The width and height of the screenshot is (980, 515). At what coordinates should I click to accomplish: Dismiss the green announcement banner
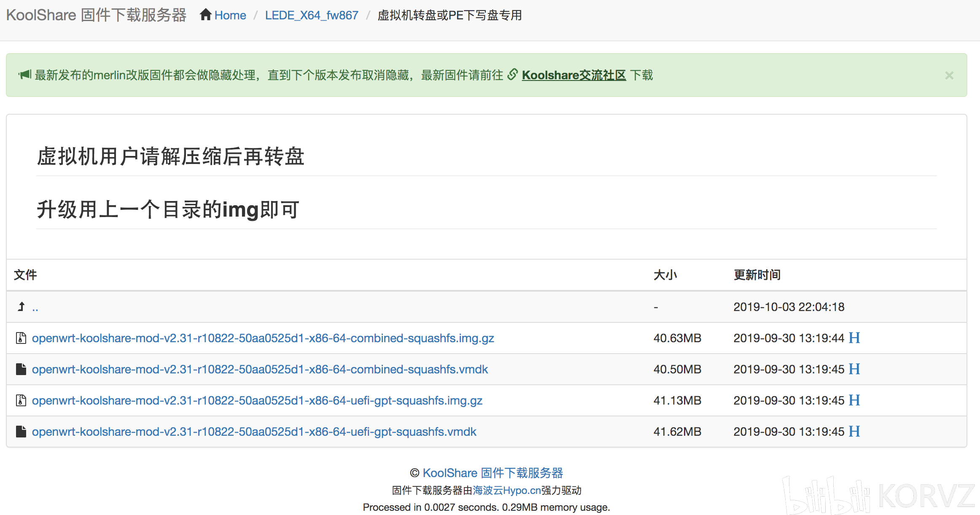[x=949, y=75]
